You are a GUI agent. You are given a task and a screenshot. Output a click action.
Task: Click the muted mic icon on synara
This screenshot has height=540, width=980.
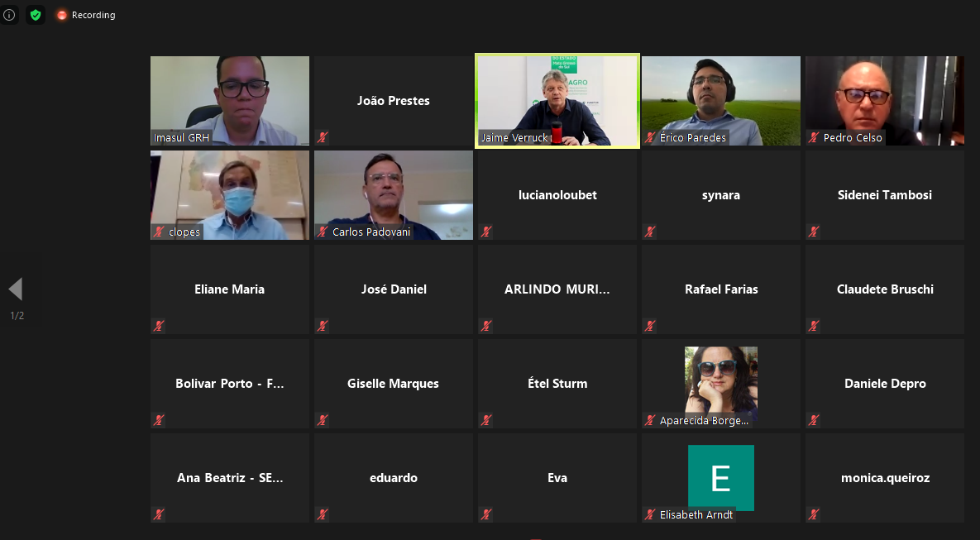pos(650,232)
